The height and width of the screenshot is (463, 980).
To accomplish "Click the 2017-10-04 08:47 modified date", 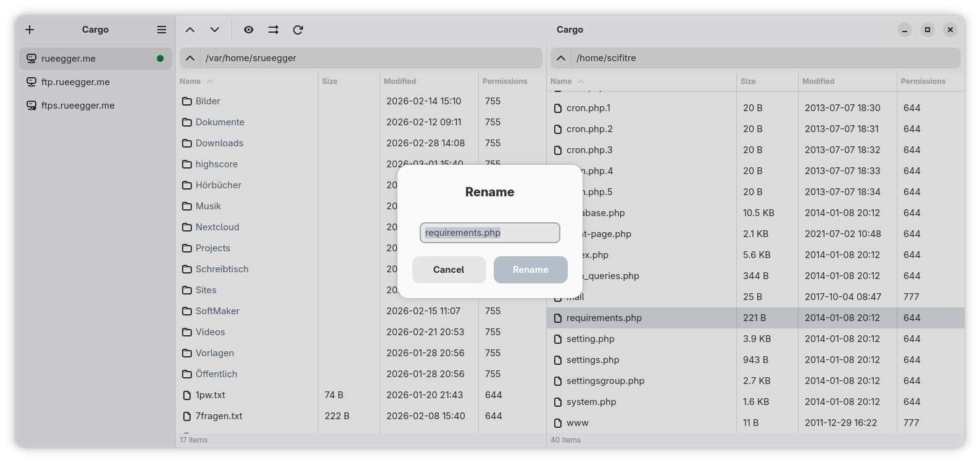I will tap(842, 297).
